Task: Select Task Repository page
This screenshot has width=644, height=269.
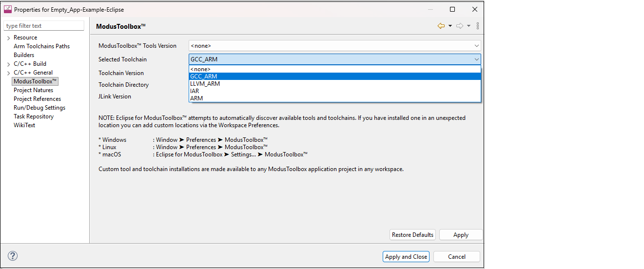Action: pyautogui.click(x=34, y=116)
